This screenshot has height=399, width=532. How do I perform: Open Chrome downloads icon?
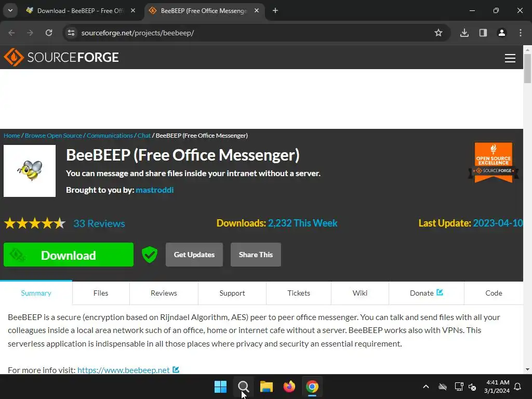[464, 33]
